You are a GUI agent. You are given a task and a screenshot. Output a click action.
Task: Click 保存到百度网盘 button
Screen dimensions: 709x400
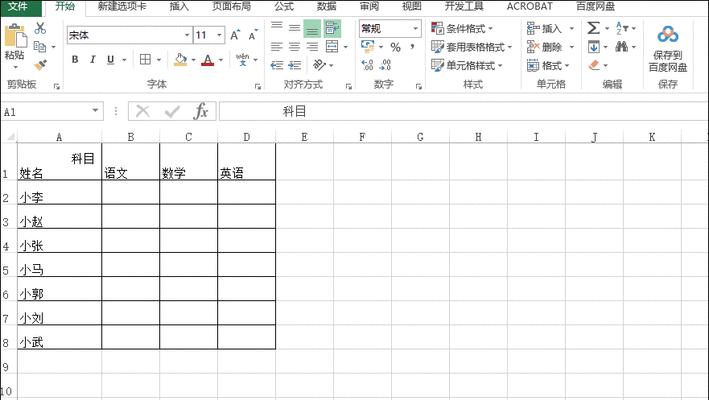pos(668,49)
